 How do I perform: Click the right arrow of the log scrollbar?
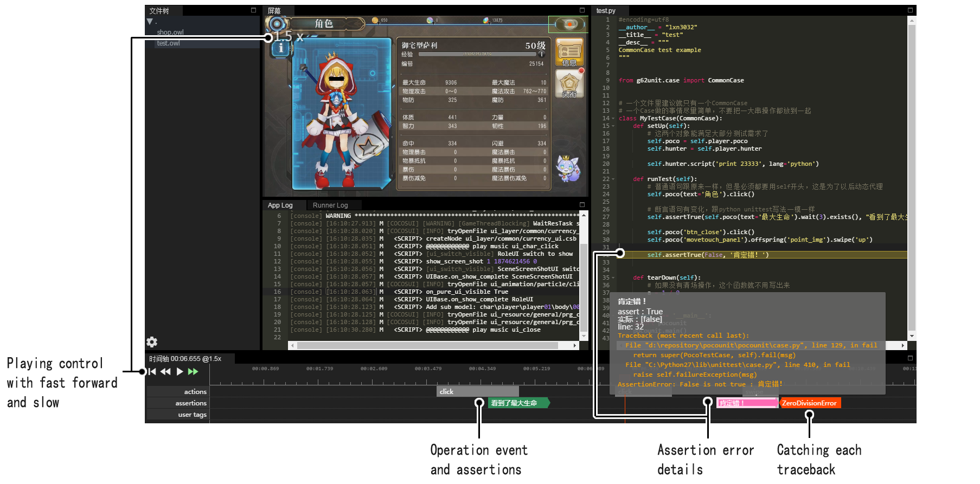(575, 345)
